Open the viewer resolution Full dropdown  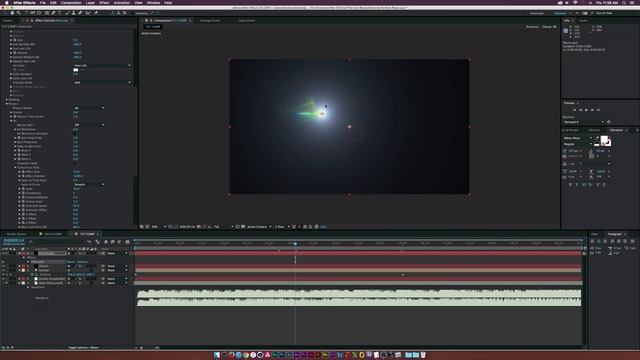223,227
